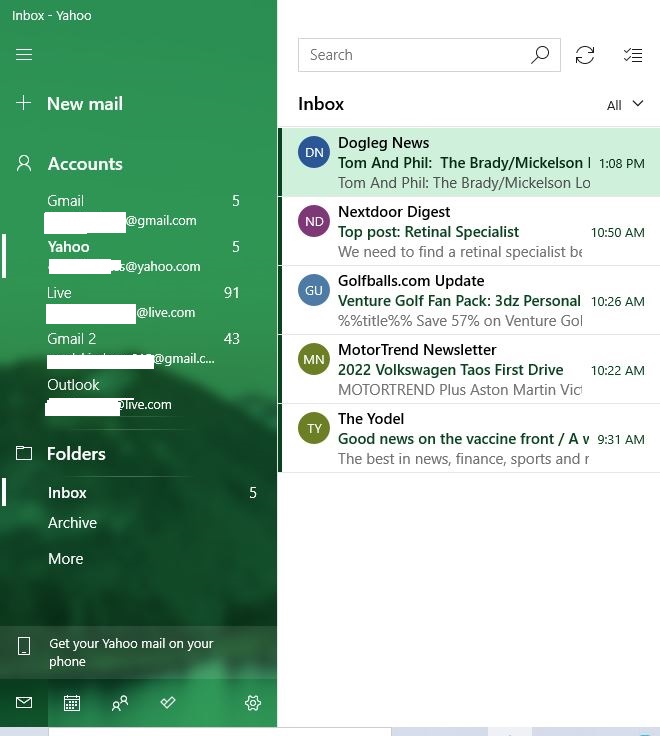Collapse the hamburger navigation menu

pyautogui.click(x=24, y=54)
